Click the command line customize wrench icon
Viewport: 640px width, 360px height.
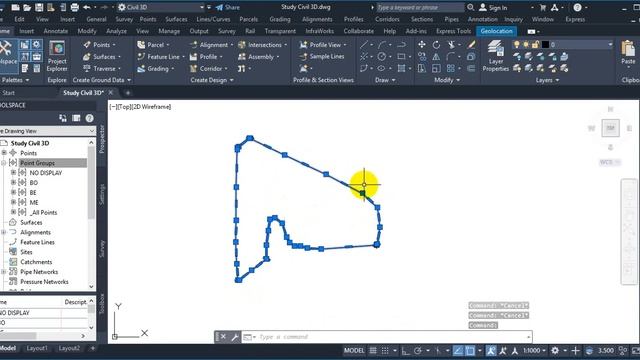[x=235, y=337]
